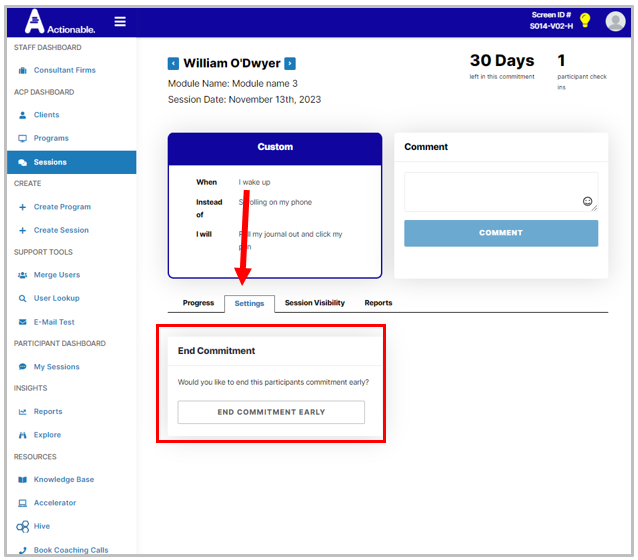Submit with the Comment button
The image size is (638, 560).
click(500, 233)
